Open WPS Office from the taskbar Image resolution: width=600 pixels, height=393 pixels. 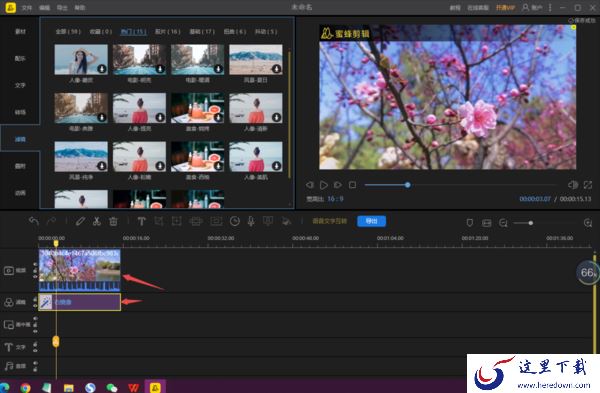point(134,388)
